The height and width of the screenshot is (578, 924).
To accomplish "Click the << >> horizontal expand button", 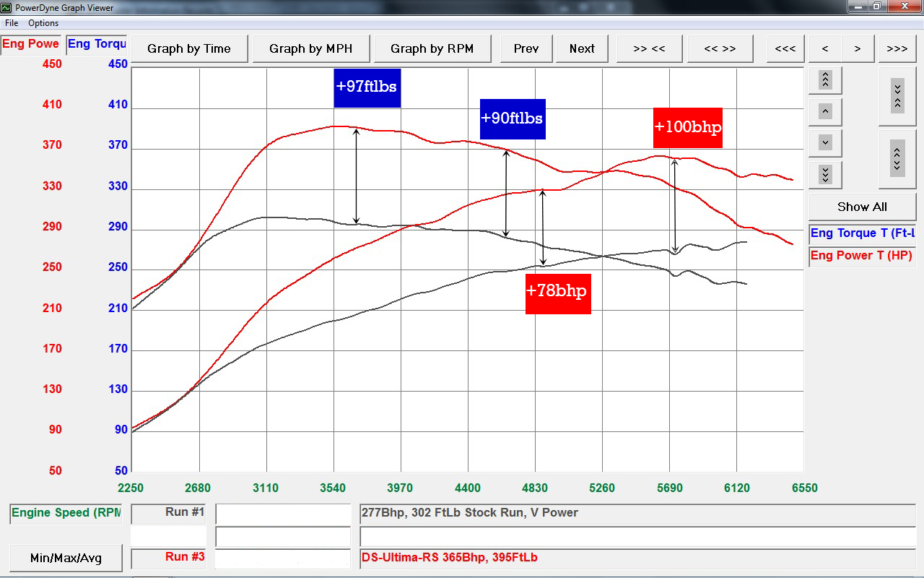I will [720, 48].
